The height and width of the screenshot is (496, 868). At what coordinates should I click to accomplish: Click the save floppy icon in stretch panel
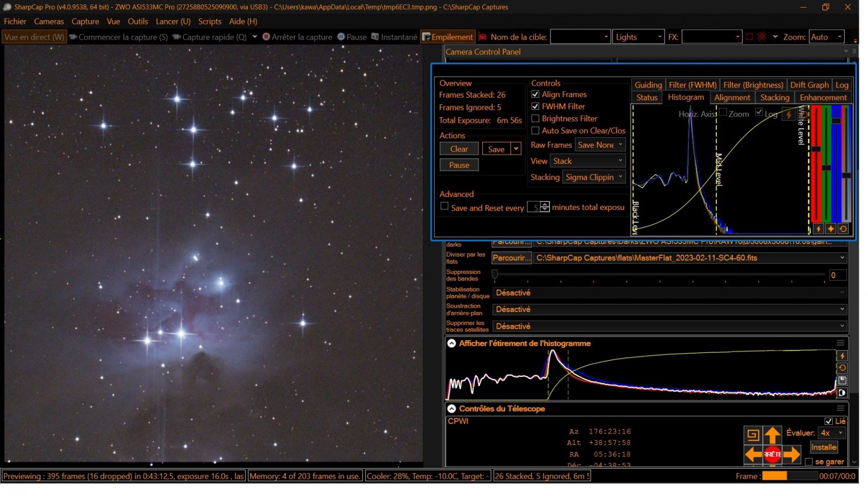click(x=842, y=380)
